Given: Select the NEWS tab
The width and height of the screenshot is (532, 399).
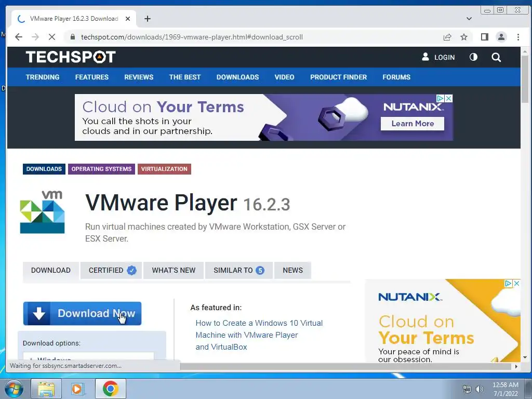Looking at the screenshot, I should point(293,270).
